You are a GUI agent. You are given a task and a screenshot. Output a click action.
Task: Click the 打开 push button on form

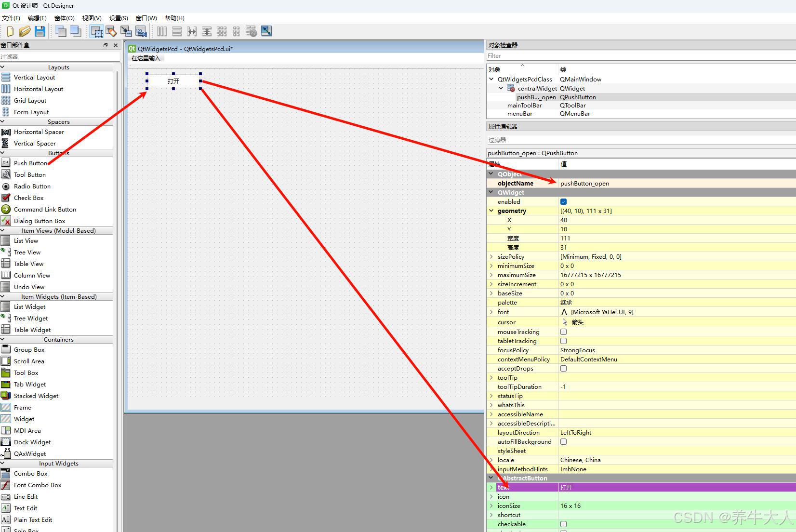(x=173, y=81)
